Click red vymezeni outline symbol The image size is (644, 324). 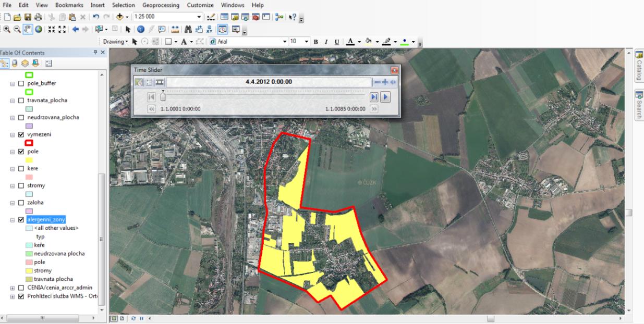[29, 143]
